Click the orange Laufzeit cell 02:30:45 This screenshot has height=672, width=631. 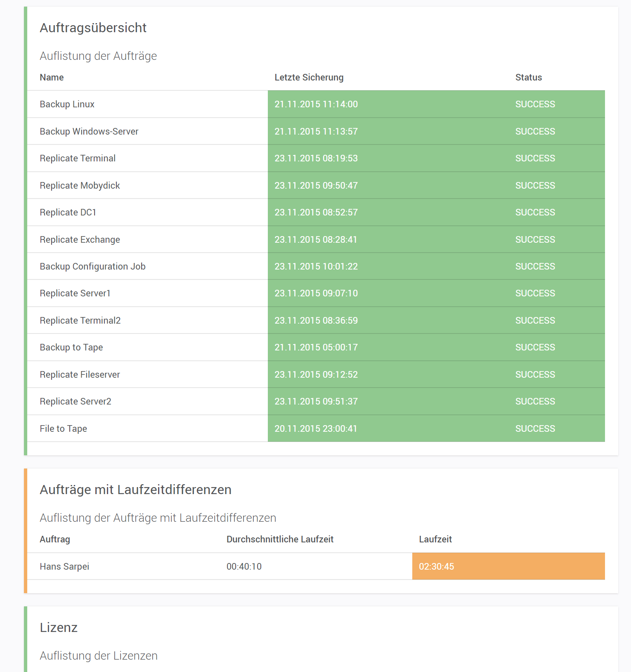(x=436, y=567)
